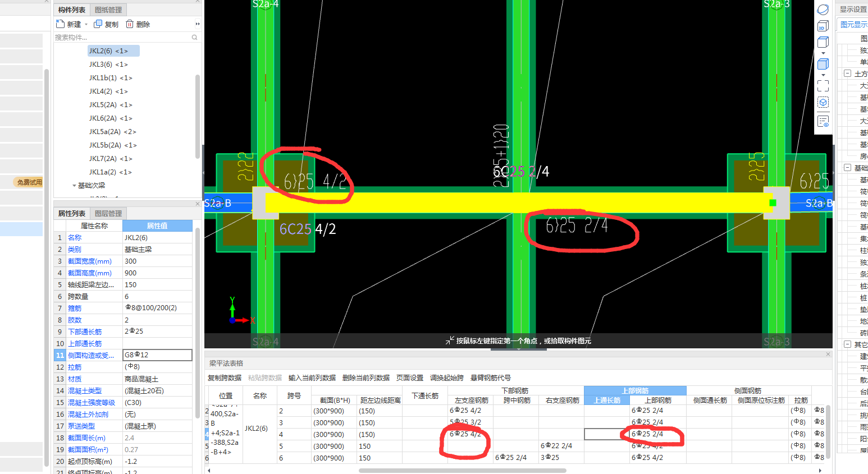
Task: Switch to 3D view with the 3D cube icon
Action: [823, 26]
